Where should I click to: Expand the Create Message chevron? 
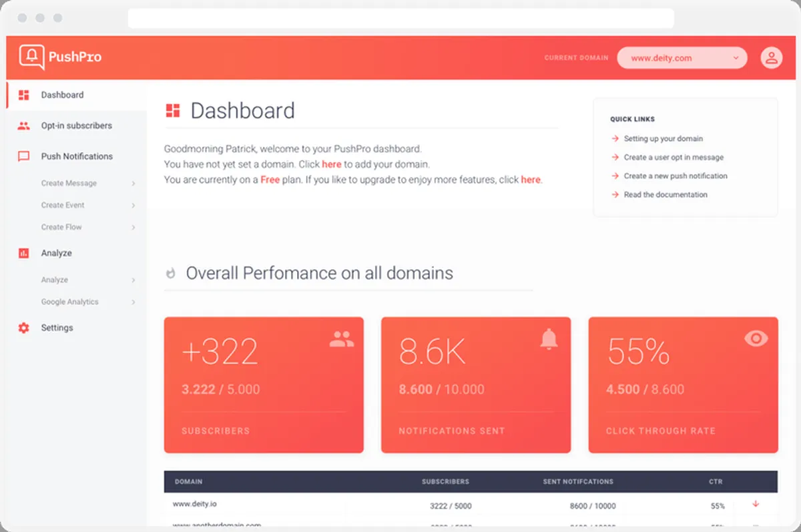coord(133,184)
